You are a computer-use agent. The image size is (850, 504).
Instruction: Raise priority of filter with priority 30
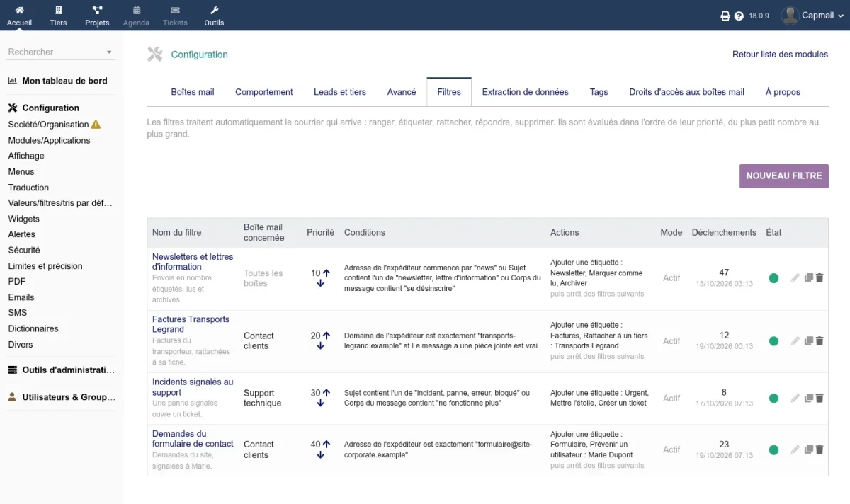click(327, 392)
